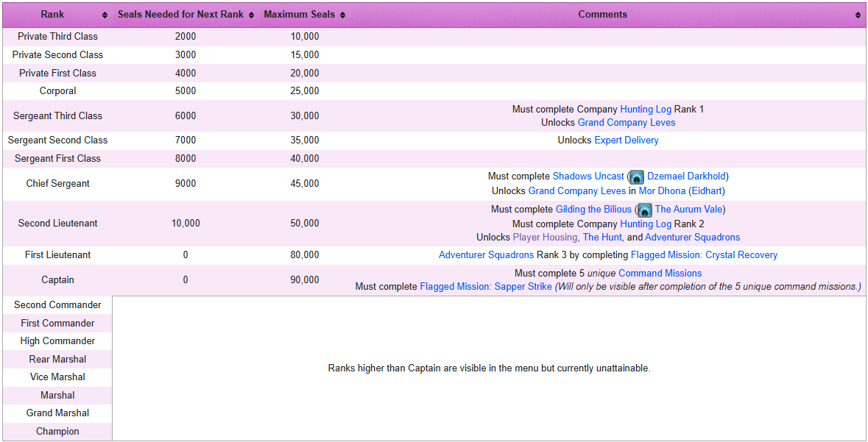Select the Private First Class cell
The width and height of the screenshot is (868, 442).
coord(57,73)
